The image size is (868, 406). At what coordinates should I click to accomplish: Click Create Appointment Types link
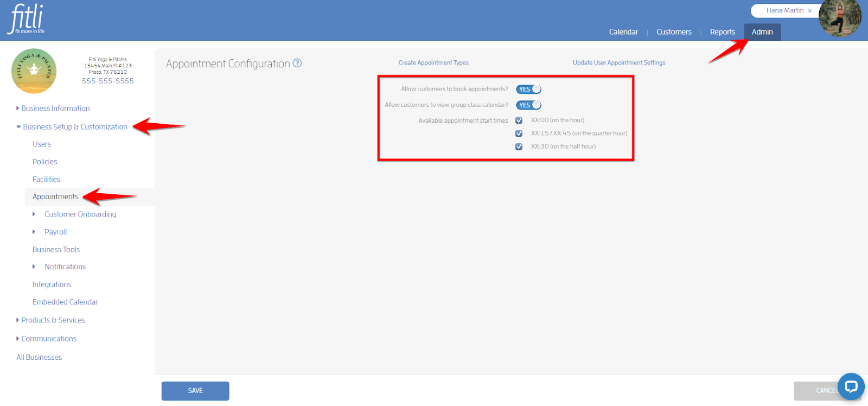[x=433, y=63]
